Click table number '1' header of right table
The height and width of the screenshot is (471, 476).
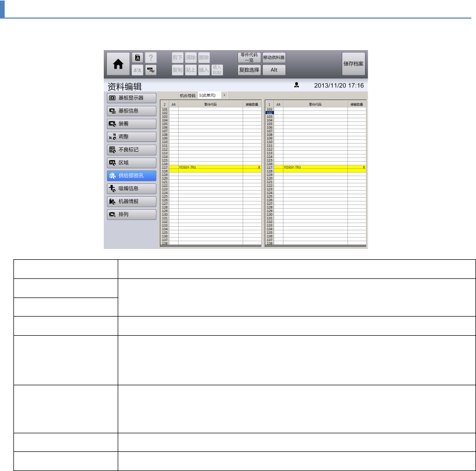pyautogui.click(x=269, y=104)
